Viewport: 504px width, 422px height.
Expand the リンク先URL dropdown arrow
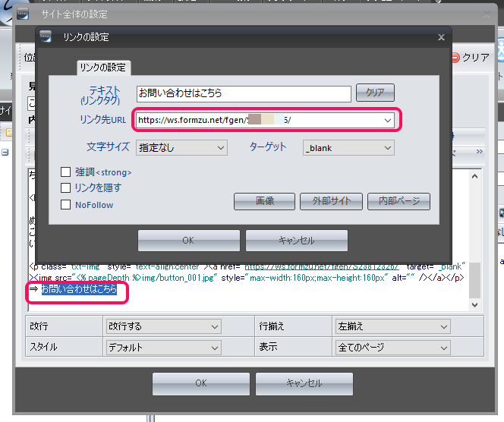387,120
